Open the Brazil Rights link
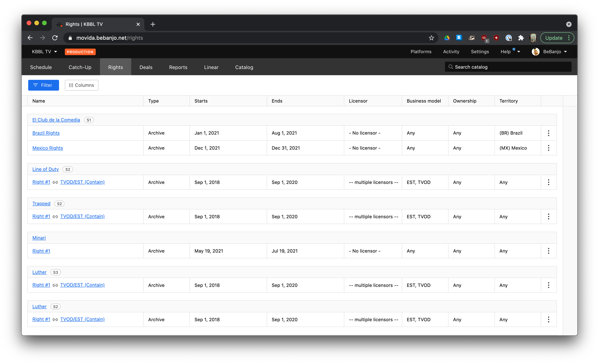Viewport: 599px width, 364px height. [46, 133]
